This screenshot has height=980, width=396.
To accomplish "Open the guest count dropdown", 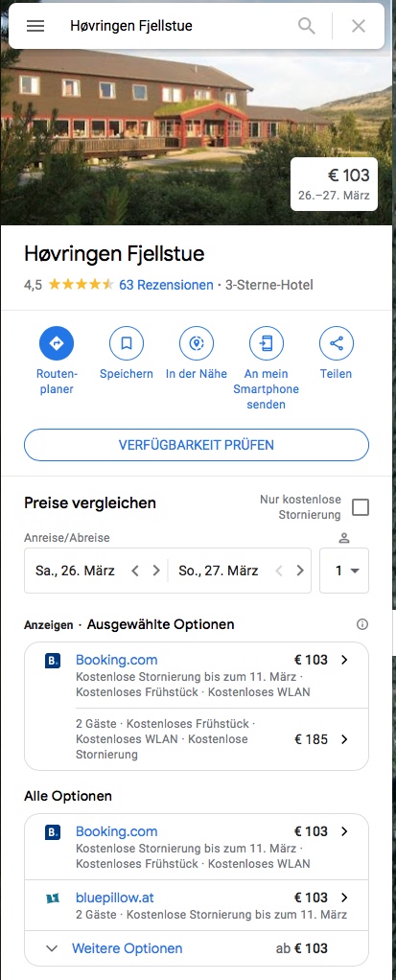I will (344, 571).
